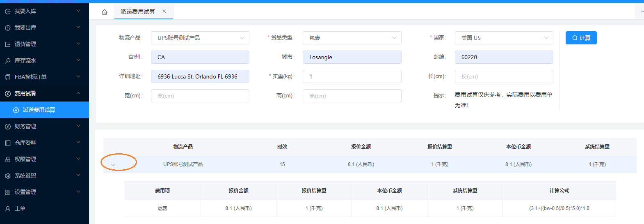Click the 工单 user icon
This screenshot has width=644, height=224.
(7, 209)
